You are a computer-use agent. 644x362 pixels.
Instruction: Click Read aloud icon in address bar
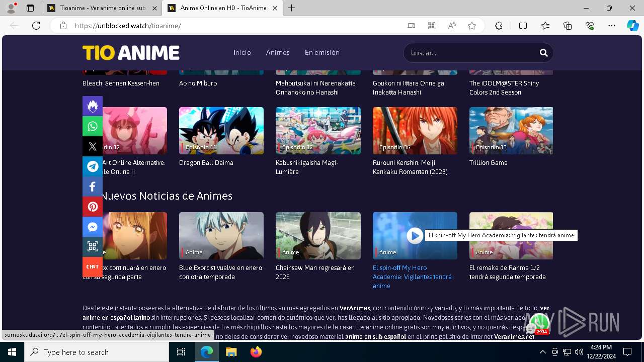451,26
